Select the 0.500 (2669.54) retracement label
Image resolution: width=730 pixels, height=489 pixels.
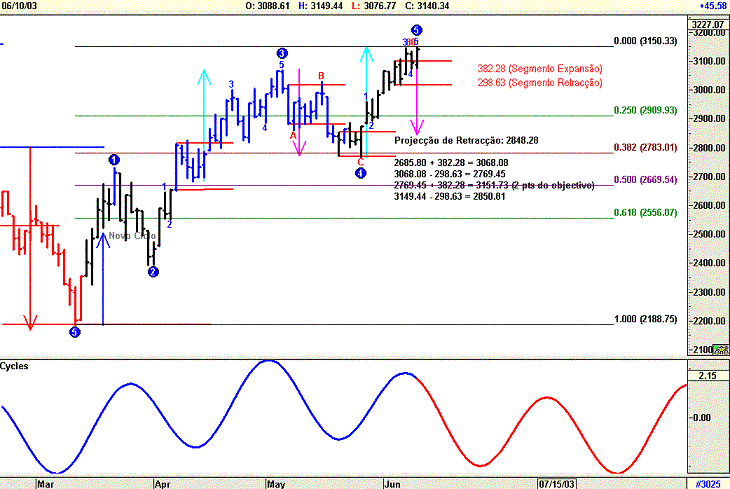click(x=645, y=180)
